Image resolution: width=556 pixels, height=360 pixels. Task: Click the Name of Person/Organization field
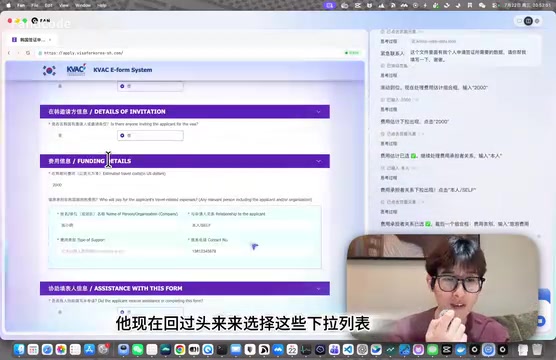tap(119, 225)
